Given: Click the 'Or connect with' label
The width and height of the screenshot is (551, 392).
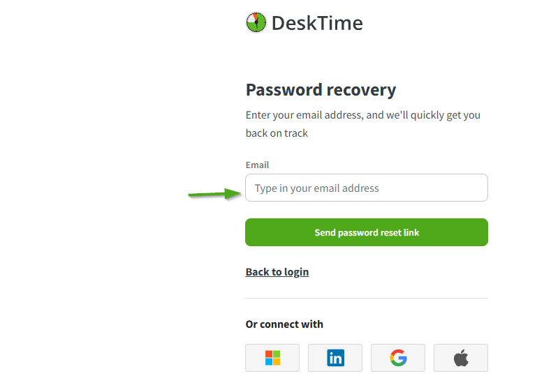Looking at the screenshot, I should click(284, 324).
